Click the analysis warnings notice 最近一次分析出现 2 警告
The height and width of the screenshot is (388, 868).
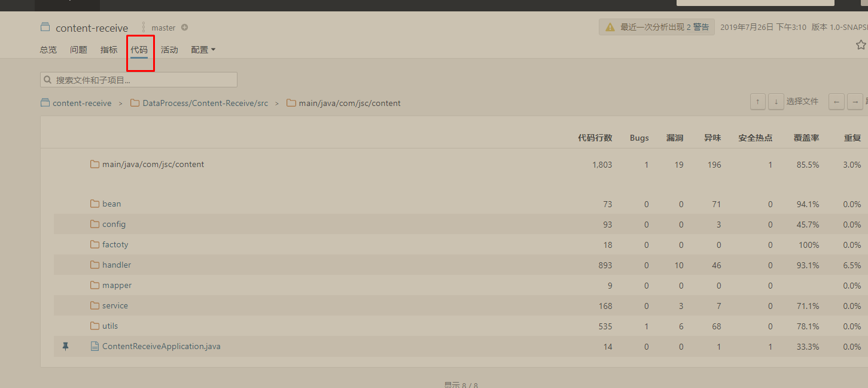657,27
